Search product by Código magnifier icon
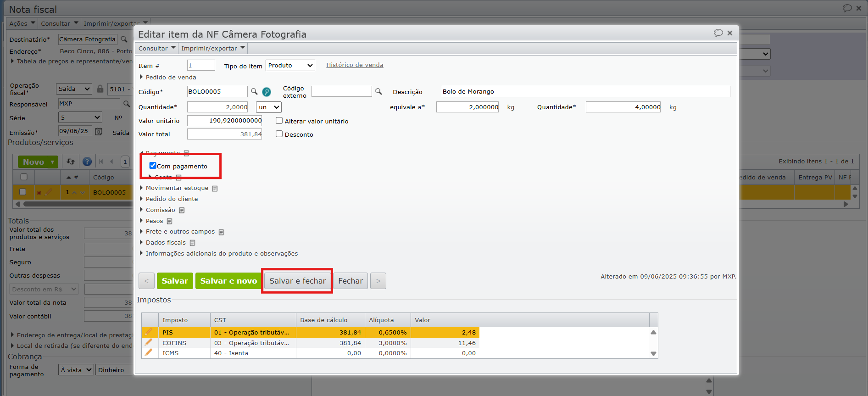This screenshot has height=396, width=868. 254,91
